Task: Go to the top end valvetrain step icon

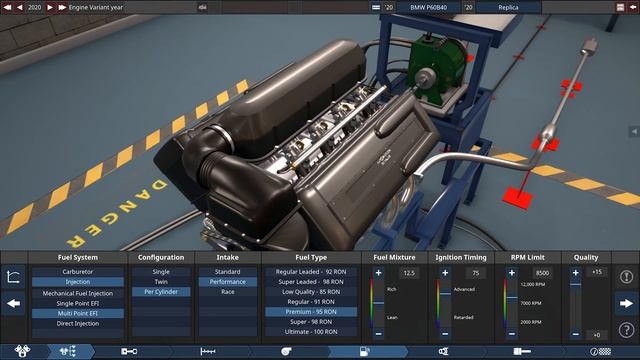Action: pyautogui.click(x=208, y=351)
